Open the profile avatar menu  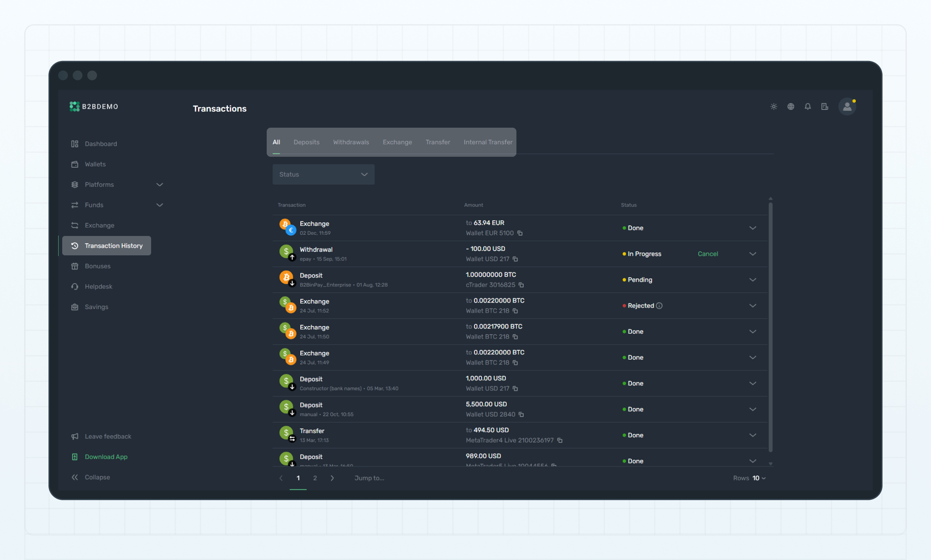coord(847,106)
